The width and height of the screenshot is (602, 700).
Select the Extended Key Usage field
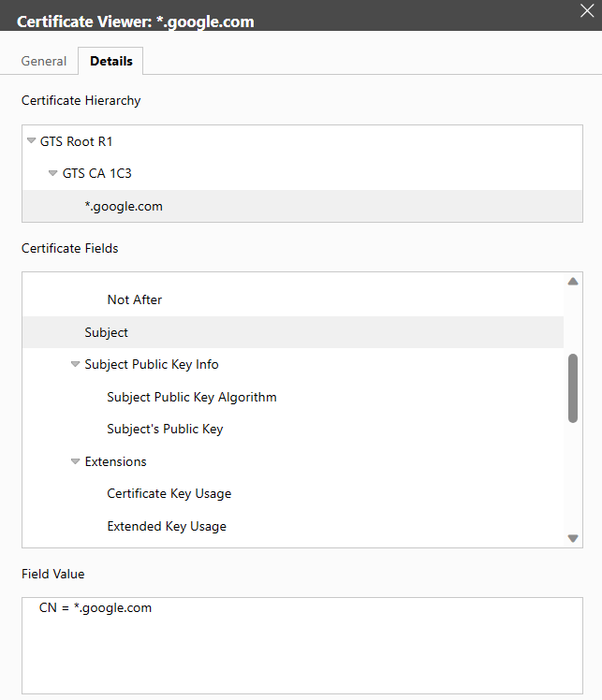click(167, 526)
